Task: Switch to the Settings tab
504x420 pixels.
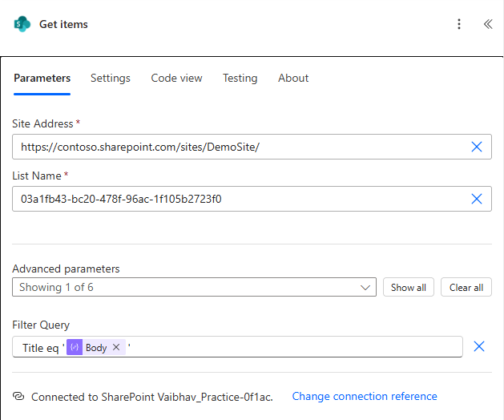Action: pos(111,78)
